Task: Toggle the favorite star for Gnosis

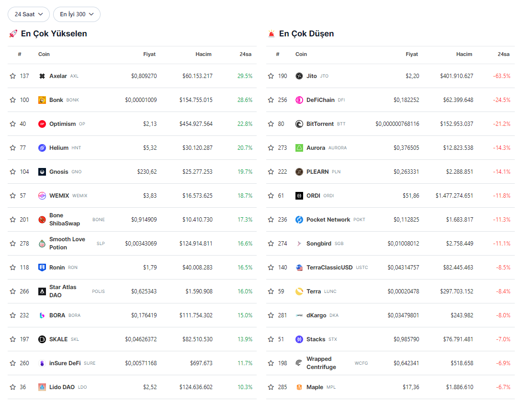Action: [13, 172]
